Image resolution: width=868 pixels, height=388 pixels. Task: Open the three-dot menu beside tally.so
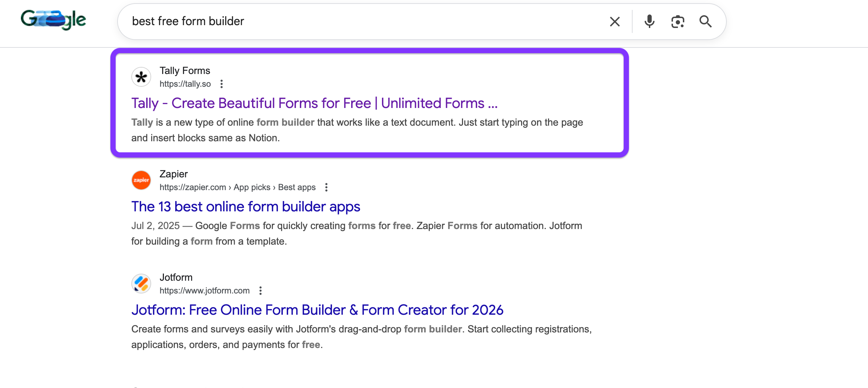(222, 84)
